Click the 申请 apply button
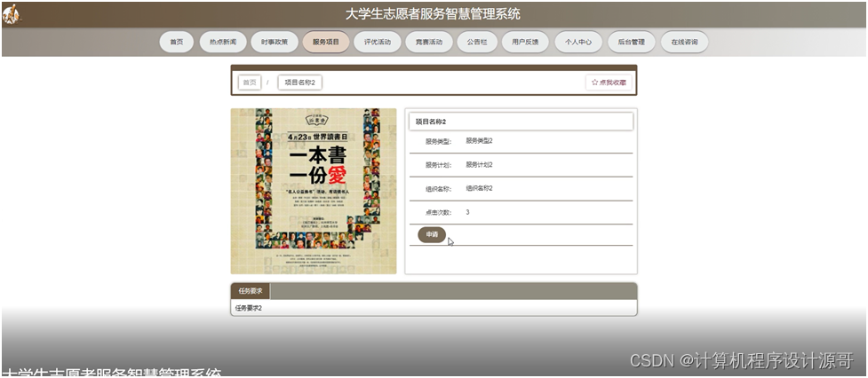The width and height of the screenshot is (868, 378). (x=432, y=234)
